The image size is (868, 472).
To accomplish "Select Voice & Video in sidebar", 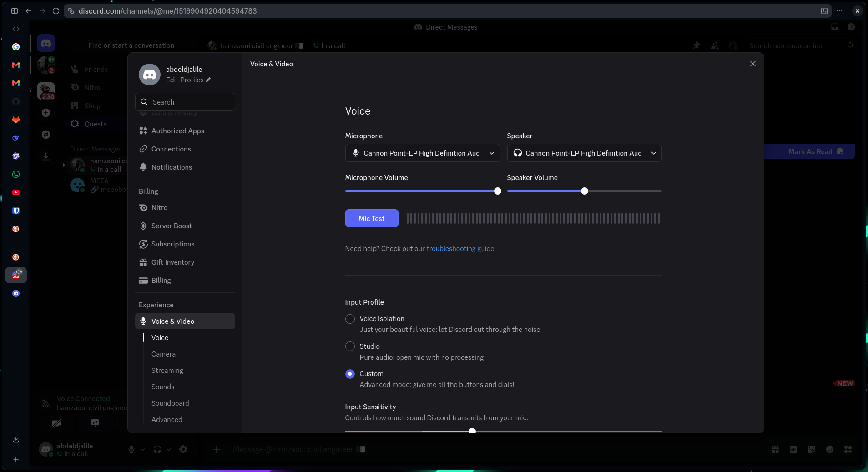I will pos(185,321).
